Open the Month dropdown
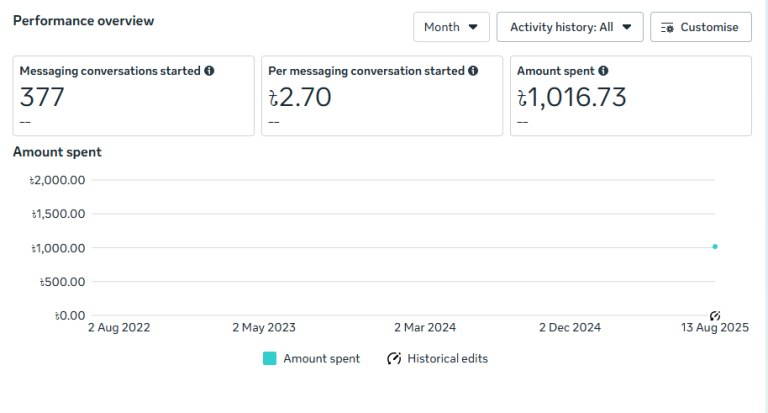The width and height of the screenshot is (768, 413). (x=450, y=27)
